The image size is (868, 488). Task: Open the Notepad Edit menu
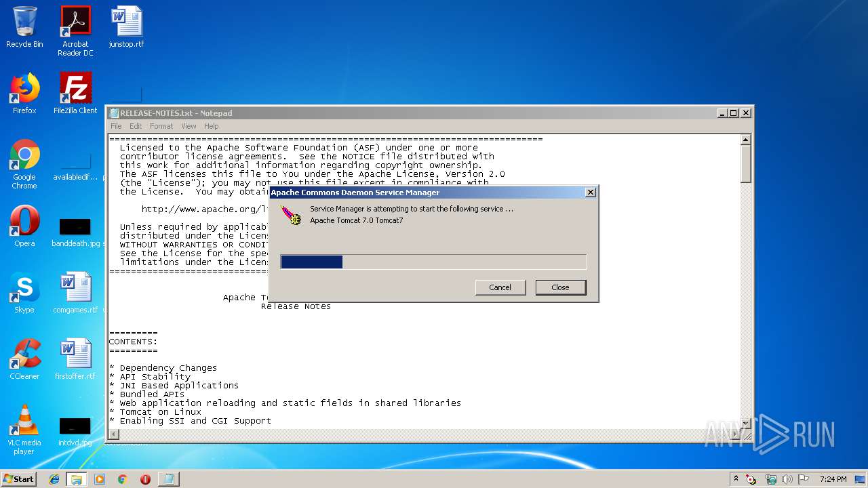(x=136, y=126)
